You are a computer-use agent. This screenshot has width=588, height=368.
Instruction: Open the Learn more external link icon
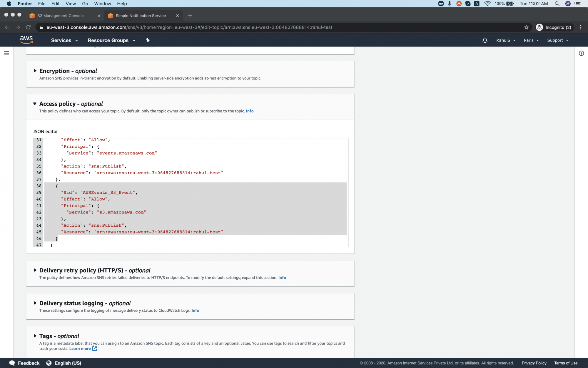[94, 349]
